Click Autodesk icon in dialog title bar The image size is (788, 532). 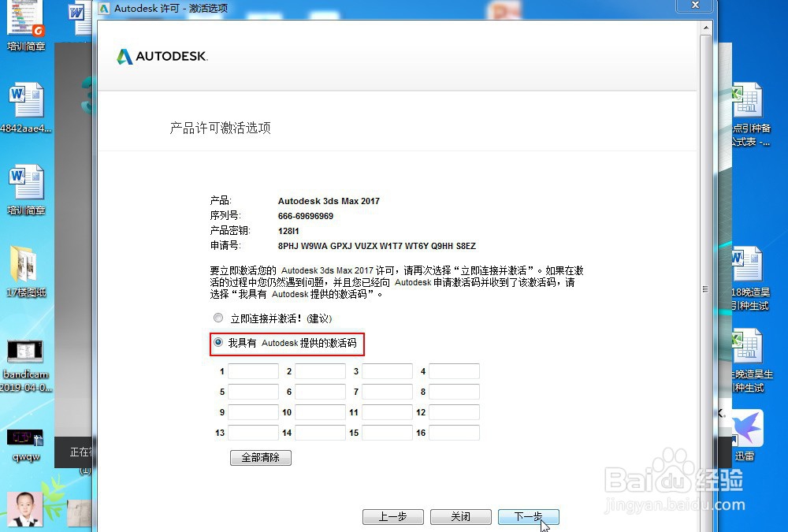tap(104, 9)
